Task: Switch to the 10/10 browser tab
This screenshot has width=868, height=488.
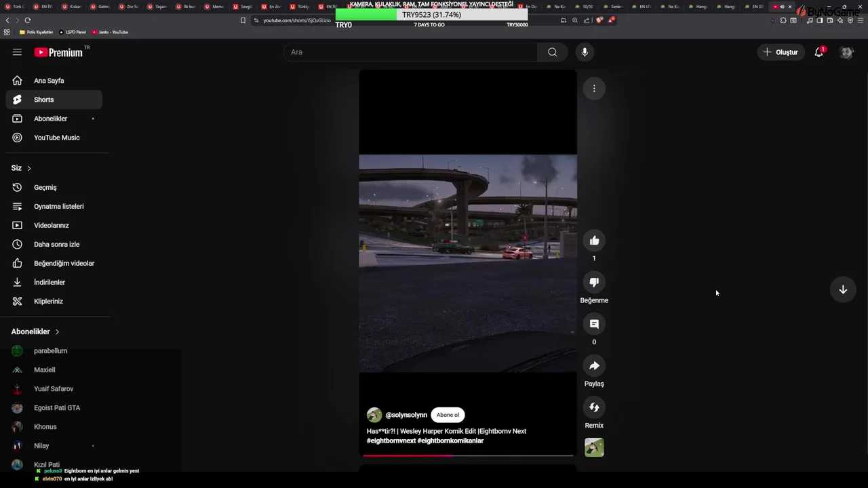Action: tap(585, 7)
